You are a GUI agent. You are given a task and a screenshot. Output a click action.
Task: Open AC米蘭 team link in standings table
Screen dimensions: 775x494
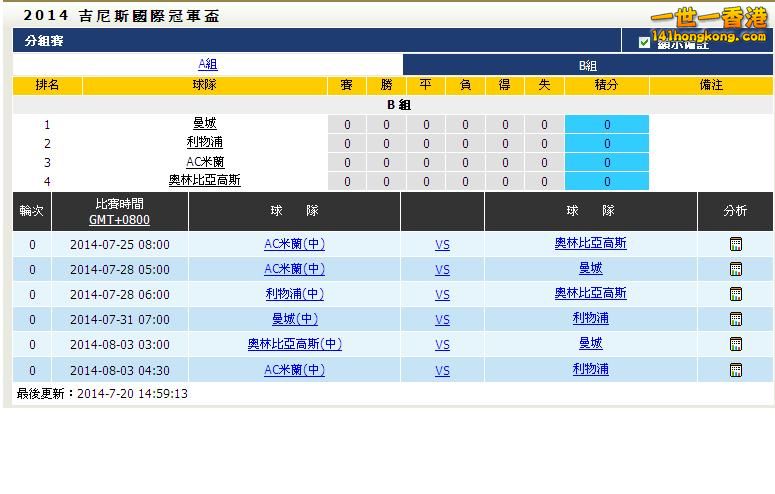coord(204,162)
